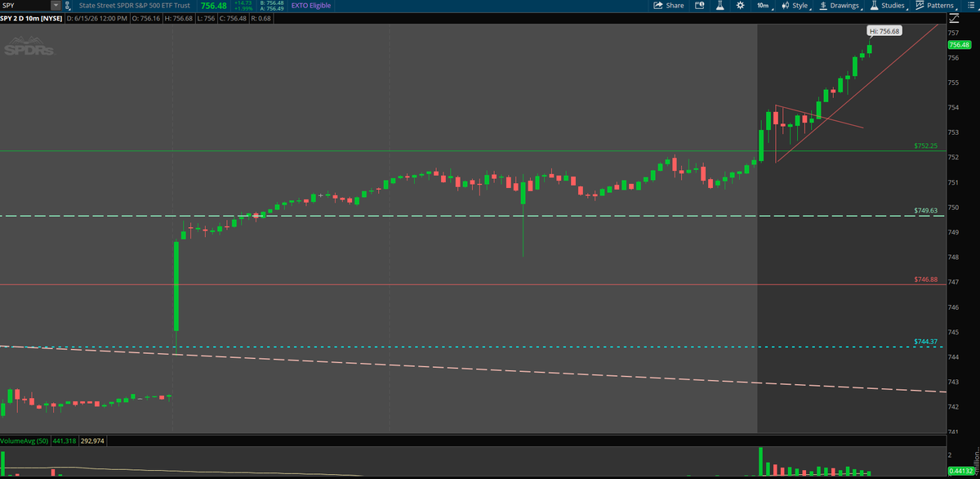980x479 pixels.
Task: Click the Hi: 756.68 price bubble
Action: pyautogui.click(x=884, y=30)
